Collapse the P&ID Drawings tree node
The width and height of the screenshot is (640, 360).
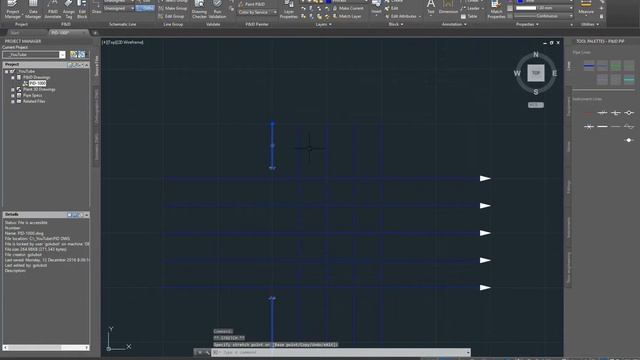(13, 77)
